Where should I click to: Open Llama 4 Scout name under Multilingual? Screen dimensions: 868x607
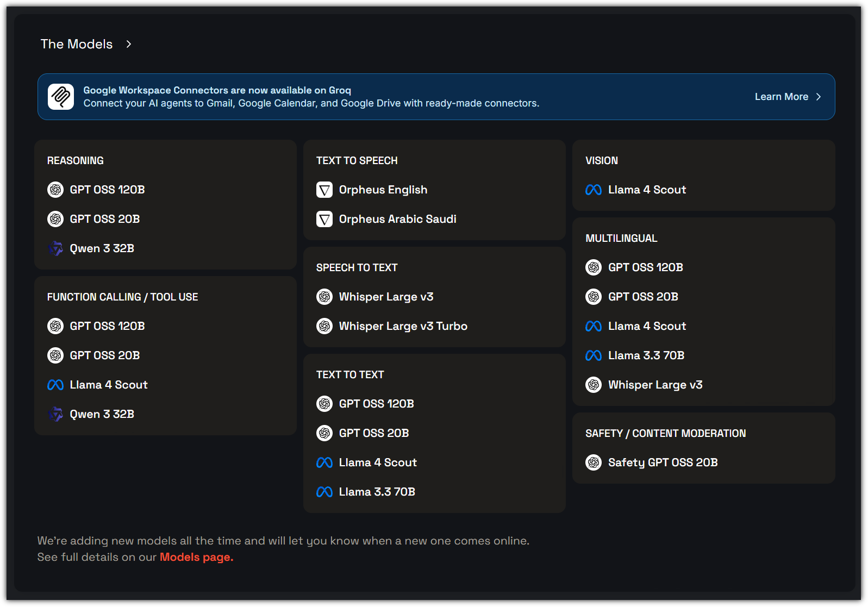[647, 326]
